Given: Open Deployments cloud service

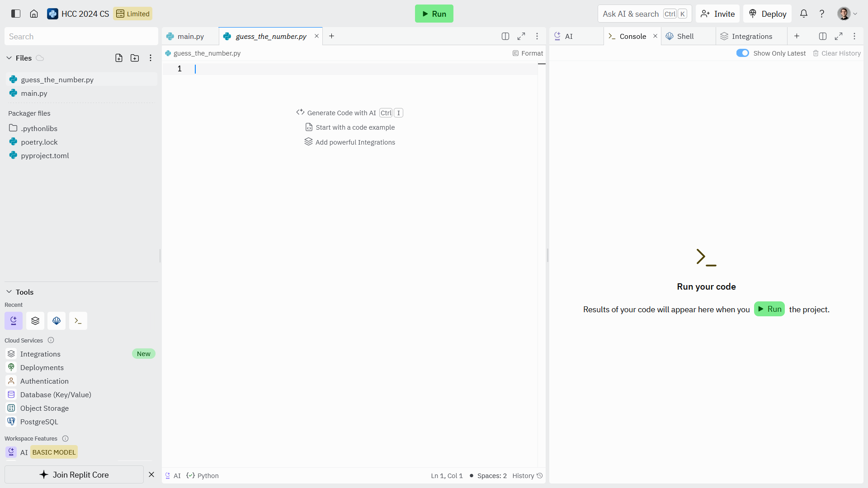Looking at the screenshot, I should [x=80, y=367].
